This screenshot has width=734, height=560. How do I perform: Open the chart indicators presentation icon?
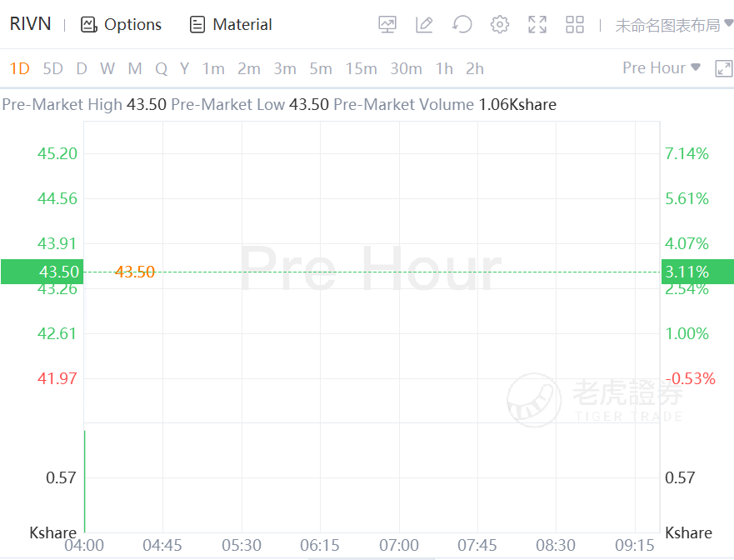coord(387,25)
